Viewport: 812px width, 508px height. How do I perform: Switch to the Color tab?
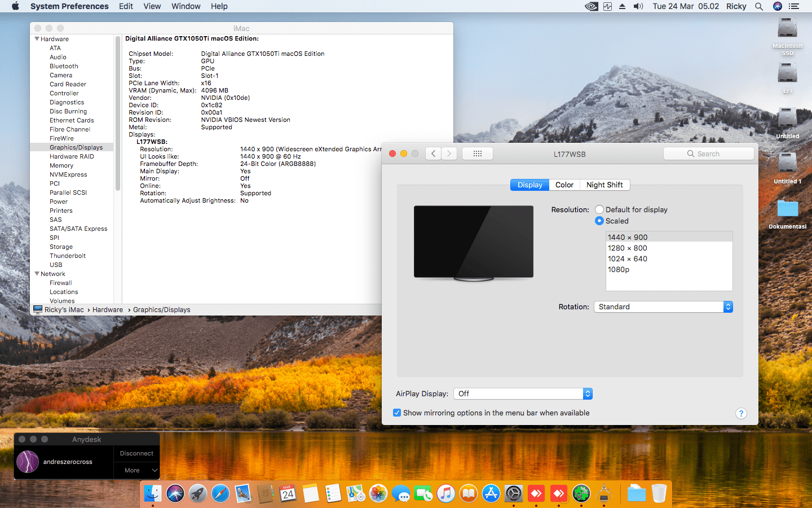(564, 185)
